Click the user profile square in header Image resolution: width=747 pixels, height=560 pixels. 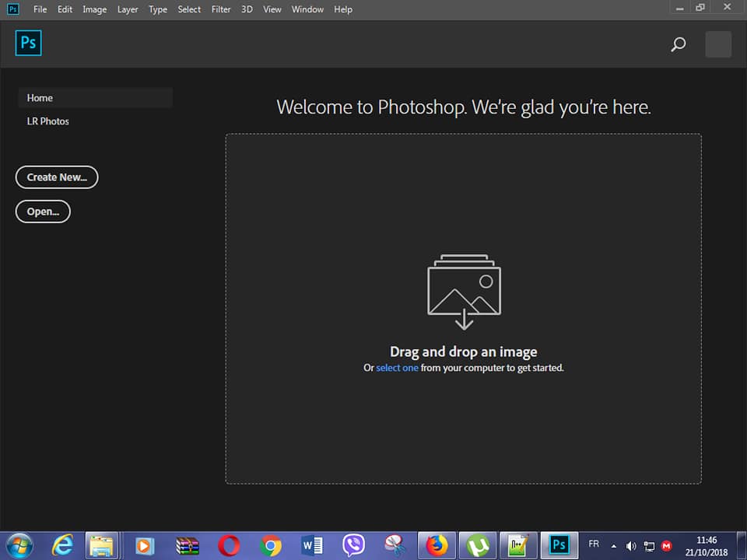click(718, 44)
